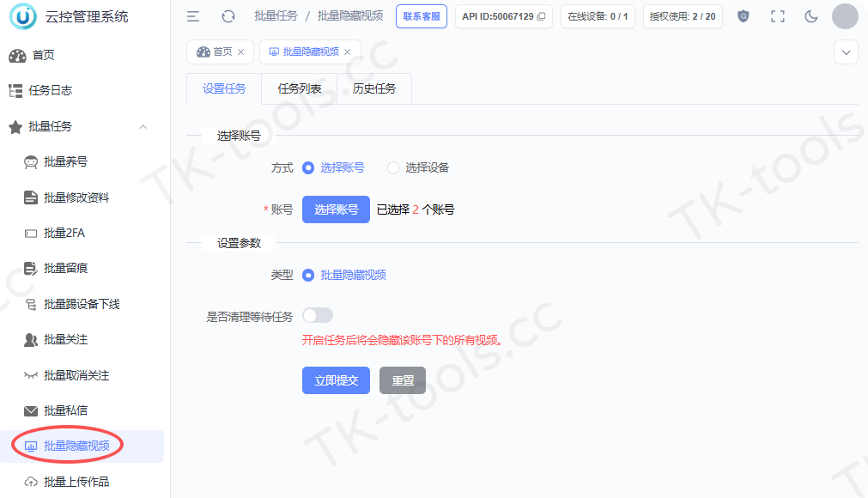Image resolution: width=868 pixels, height=498 pixels.
Task: Open 批量留痕 sidebar item
Action: coord(82,269)
